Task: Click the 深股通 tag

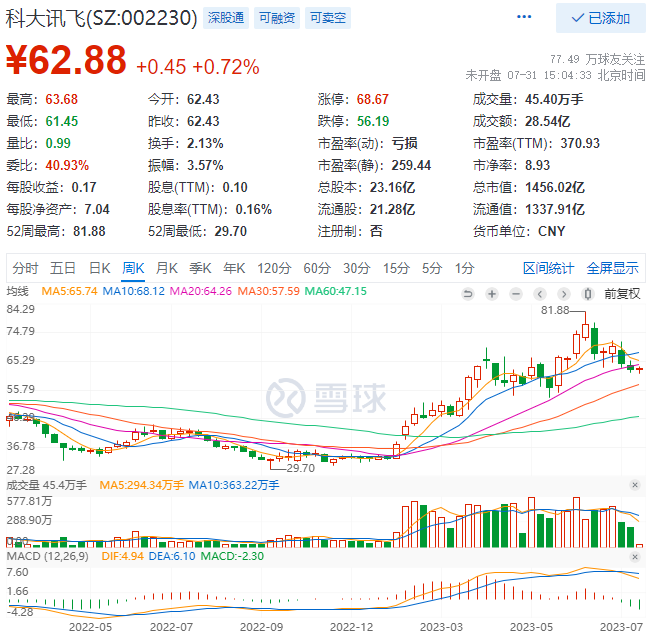Action: click(224, 18)
